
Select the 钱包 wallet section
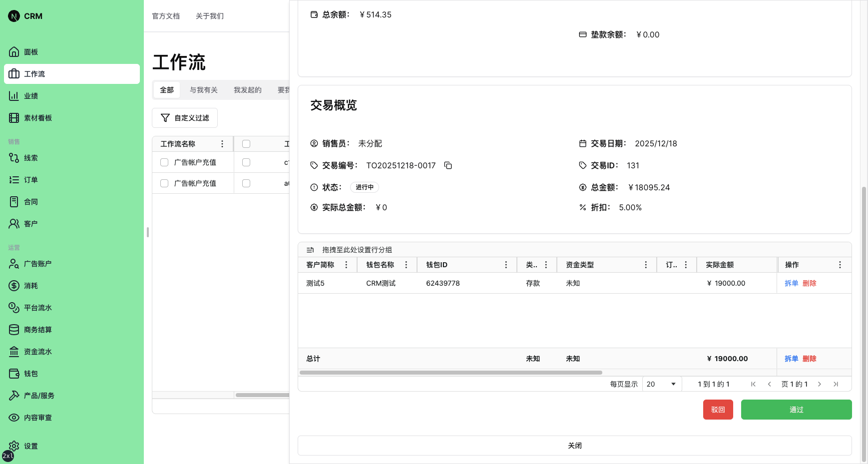[x=30, y=373]
